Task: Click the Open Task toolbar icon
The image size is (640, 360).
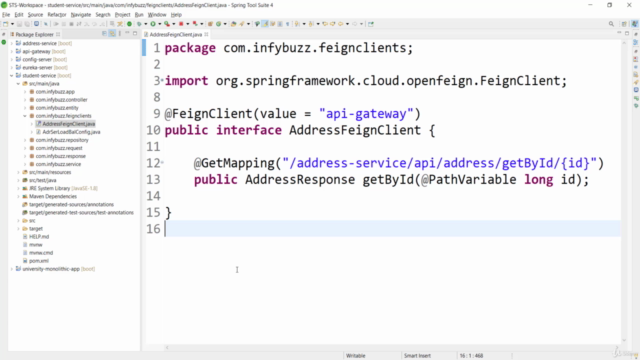Action: click(242, 24)
